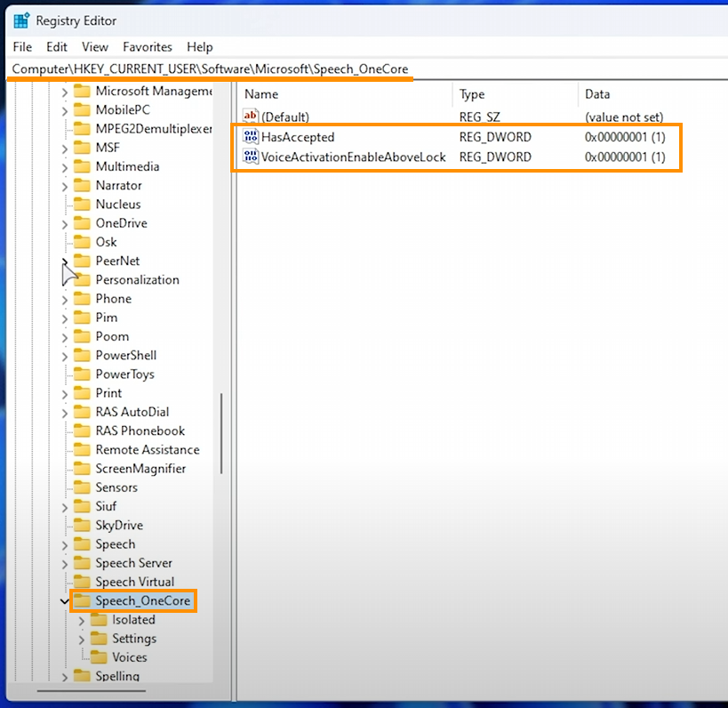The height and width of the screenshot is (708, 728).
Task: Select the Microsoft Management key label
Action: [x=154, y=91]
